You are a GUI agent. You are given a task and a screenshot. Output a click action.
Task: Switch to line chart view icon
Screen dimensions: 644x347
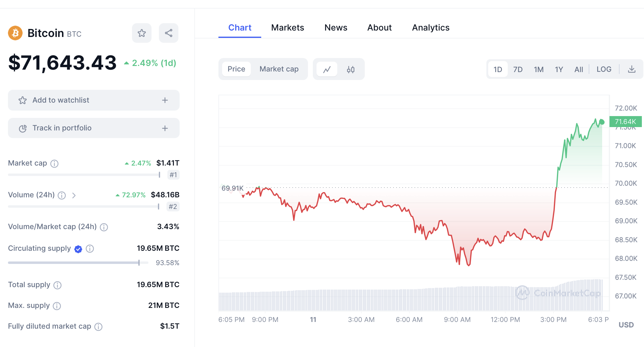tap(327, 69)
